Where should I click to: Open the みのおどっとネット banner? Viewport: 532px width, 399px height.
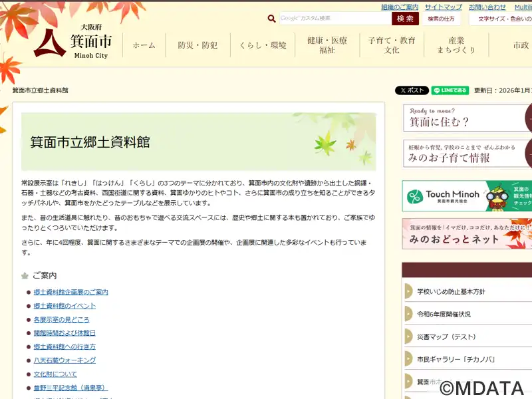pyautogui.click(x=467, y=234)
